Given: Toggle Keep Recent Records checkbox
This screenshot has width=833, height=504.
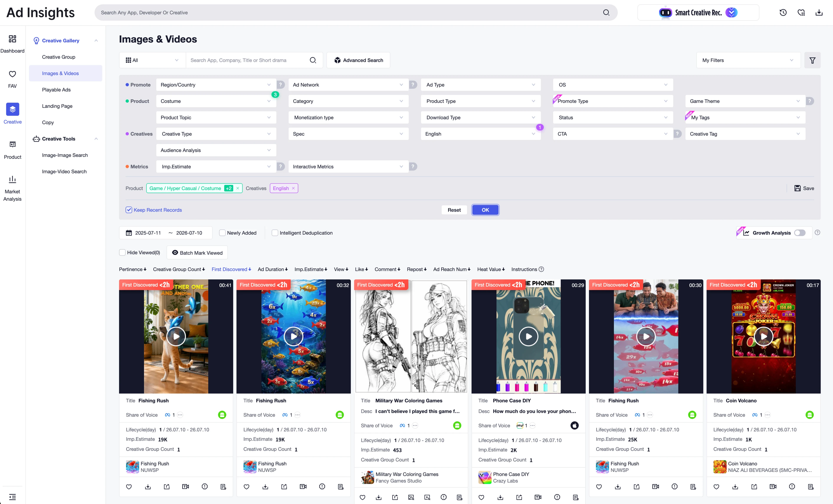Looking at the screenshot, I should (x=129, y=210).
